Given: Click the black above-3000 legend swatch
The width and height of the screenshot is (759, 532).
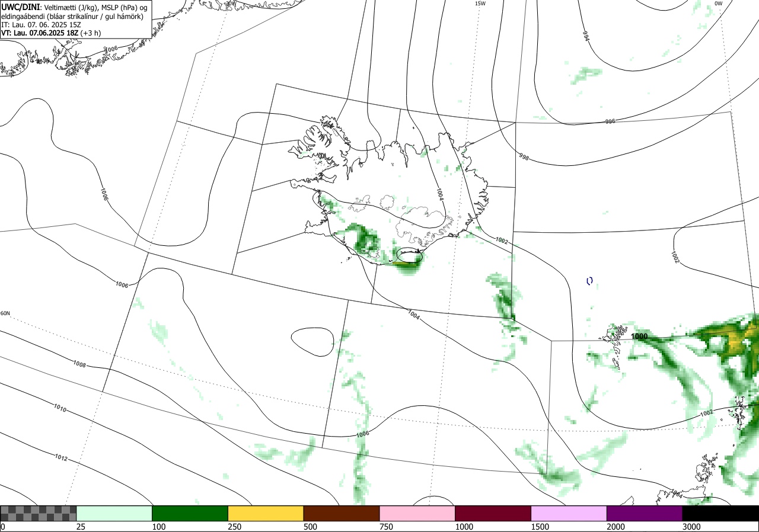Looking at the screenshot, I should (x=720, y=513).
